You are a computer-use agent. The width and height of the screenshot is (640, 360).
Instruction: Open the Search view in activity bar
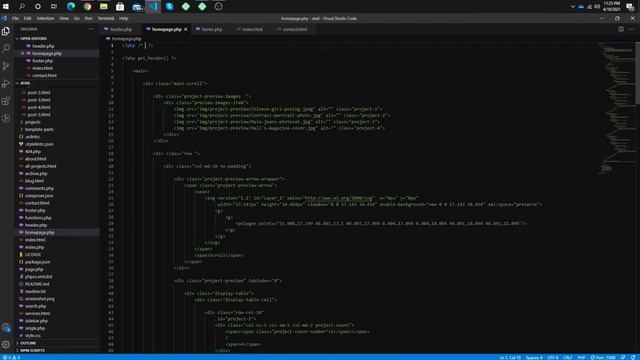6,49
